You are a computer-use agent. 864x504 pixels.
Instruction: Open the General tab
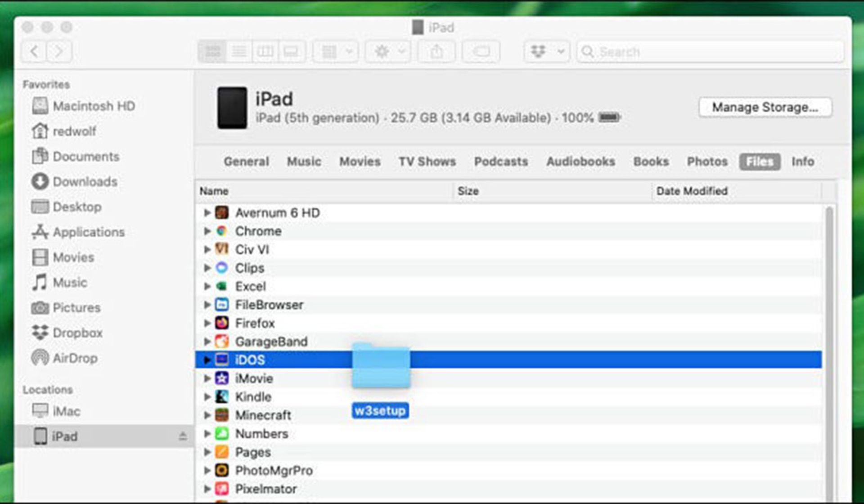pyautogui.click(x=246, y=162)
